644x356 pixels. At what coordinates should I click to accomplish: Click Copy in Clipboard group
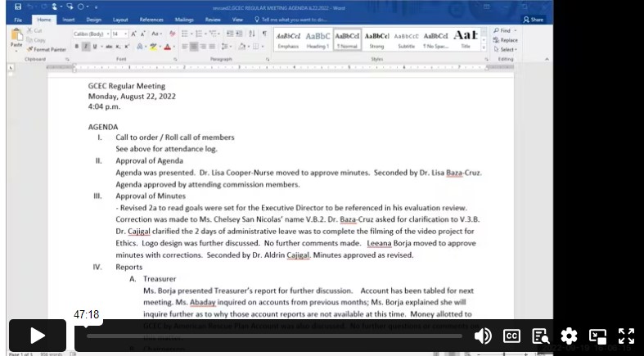pyautogui.click(x=36, y=40)
